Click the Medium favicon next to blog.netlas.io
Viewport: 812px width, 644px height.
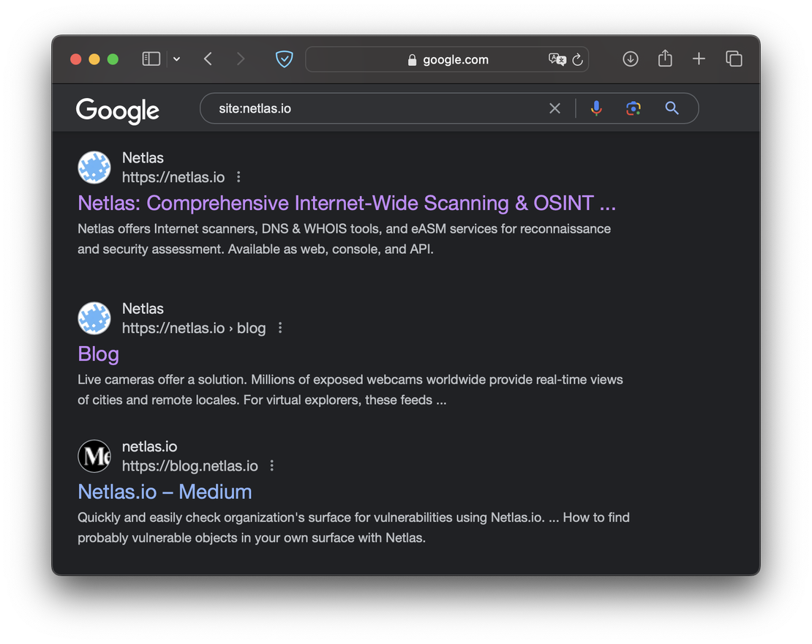(x=94, y=455)
